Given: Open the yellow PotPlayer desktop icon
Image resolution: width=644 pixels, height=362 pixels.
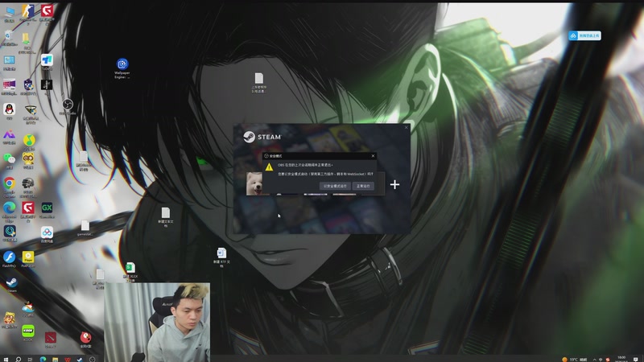Looking at the screenshot, I should (28, 259).
